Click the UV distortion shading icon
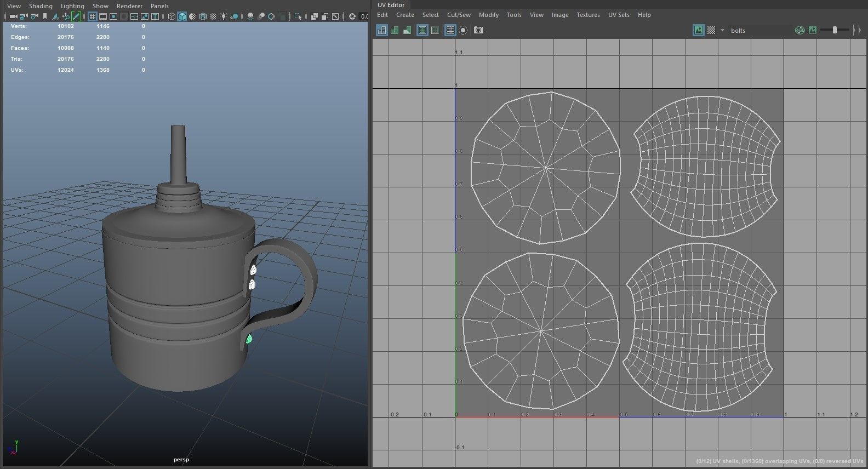The width and height of the screenshot is (868, 469). tap(407, 30)
